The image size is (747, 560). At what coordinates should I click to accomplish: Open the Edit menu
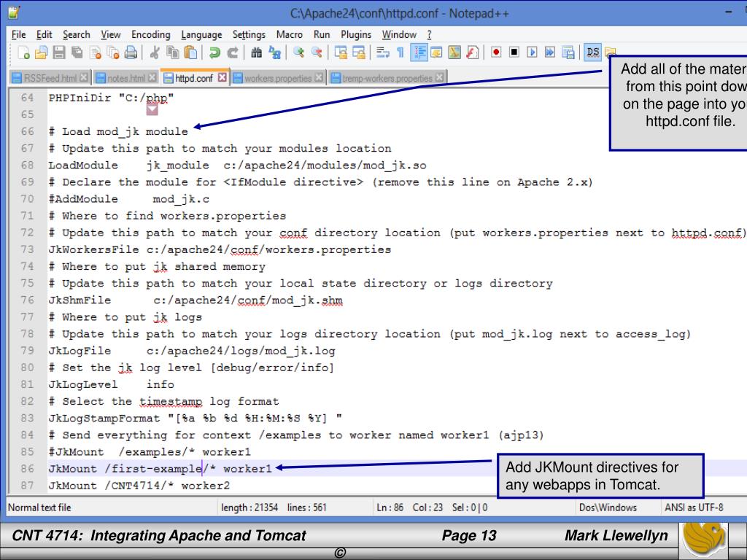(x=44, y=35)
